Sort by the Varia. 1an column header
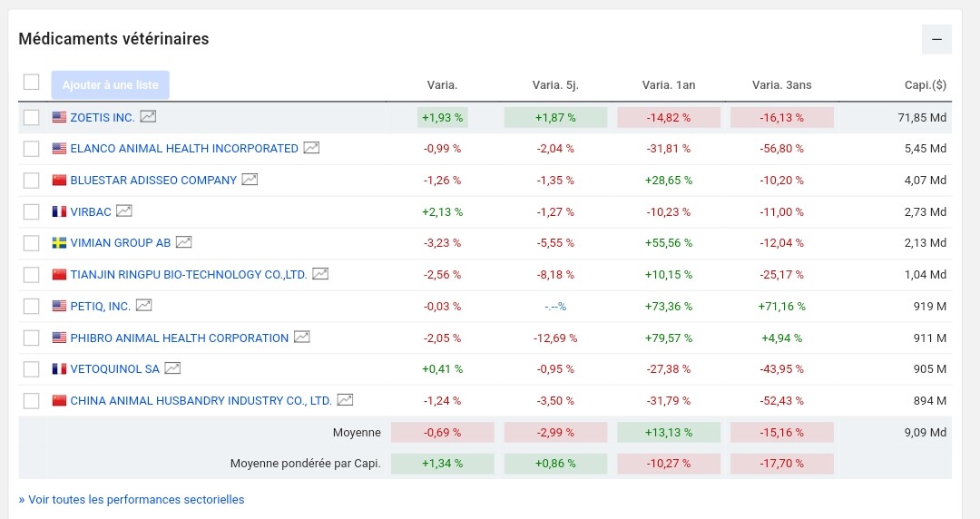Image resolution: width=980 pixels, height=519 pixels. 668,85
